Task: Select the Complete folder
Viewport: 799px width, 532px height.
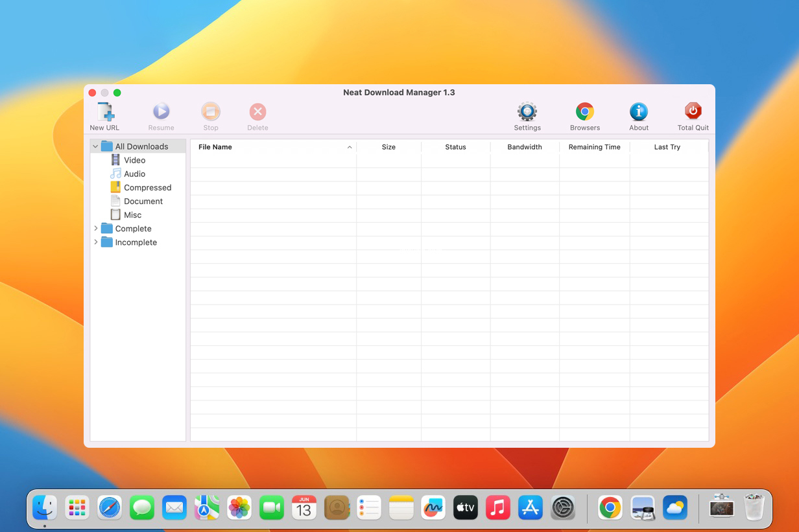Action: (x=126, y=229)
